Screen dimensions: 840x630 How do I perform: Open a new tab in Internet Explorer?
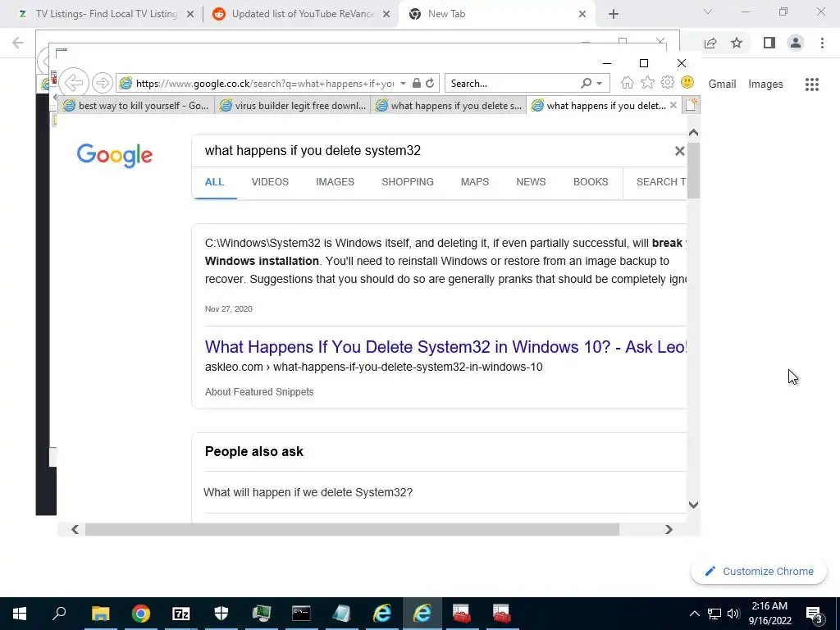point(691,105)
